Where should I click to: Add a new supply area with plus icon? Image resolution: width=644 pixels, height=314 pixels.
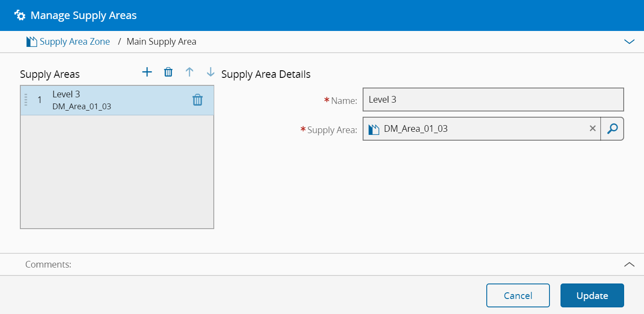pyautogui.click(x=147, y=72)
